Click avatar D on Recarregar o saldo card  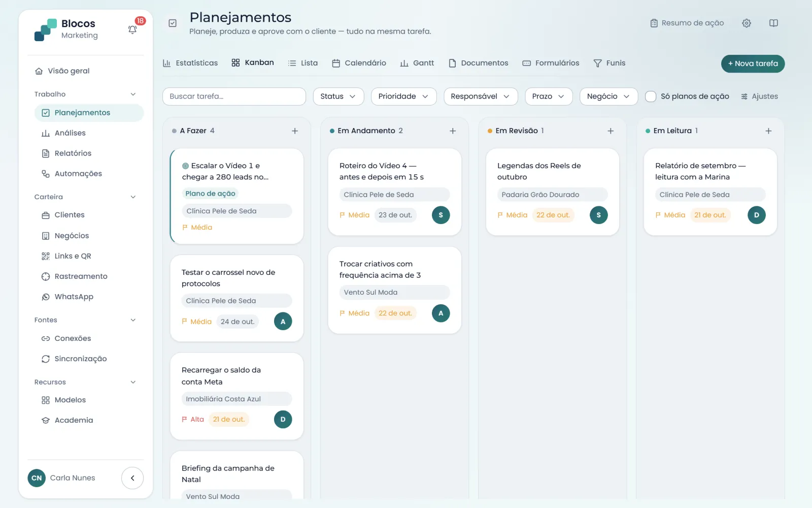pos(283,419)
